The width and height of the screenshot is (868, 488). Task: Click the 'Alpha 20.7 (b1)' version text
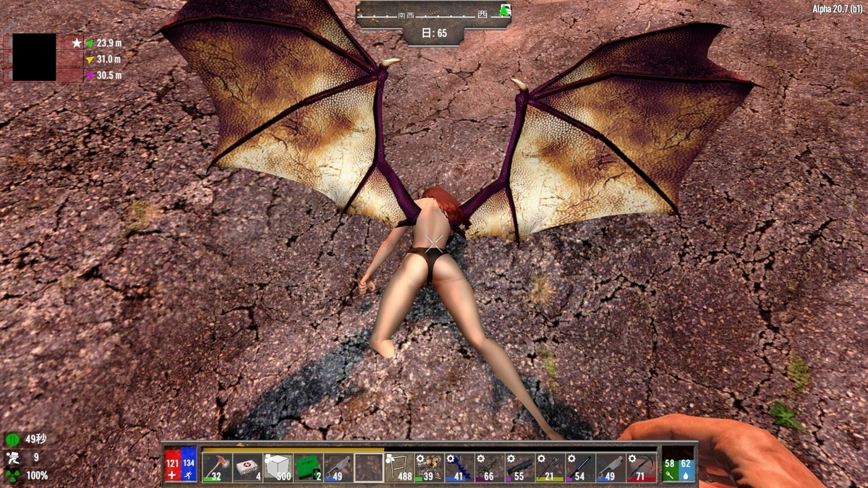click(838, 9)
